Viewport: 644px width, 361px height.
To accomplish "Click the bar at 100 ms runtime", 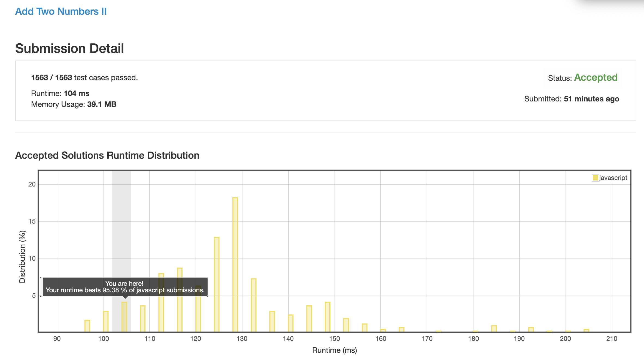I will point(106,321).
